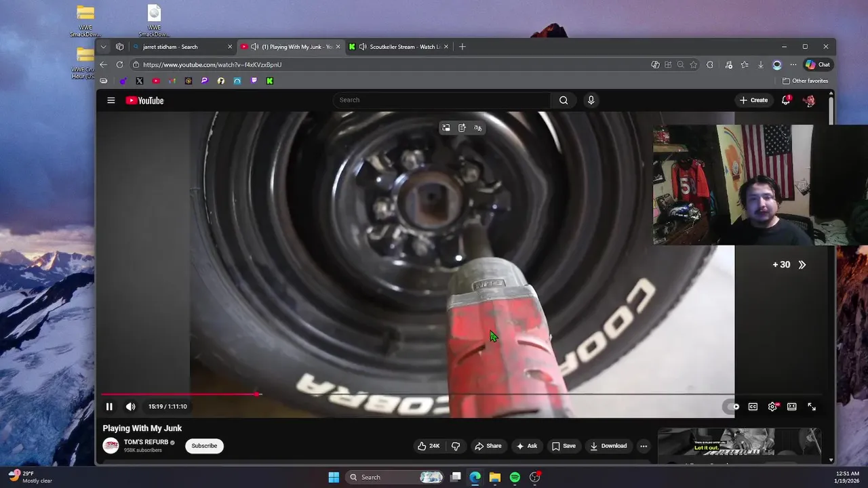
Task: Start voice search with microphone icon
Action: (591, 100)
